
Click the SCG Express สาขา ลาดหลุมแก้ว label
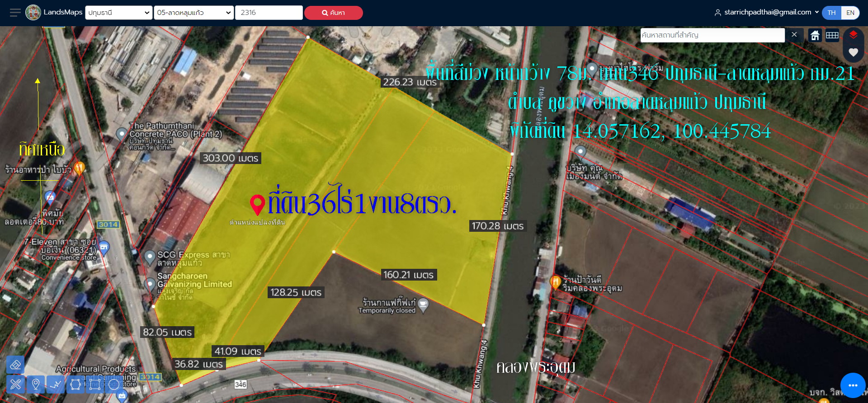pyautogui.click(x=193, y=259)
